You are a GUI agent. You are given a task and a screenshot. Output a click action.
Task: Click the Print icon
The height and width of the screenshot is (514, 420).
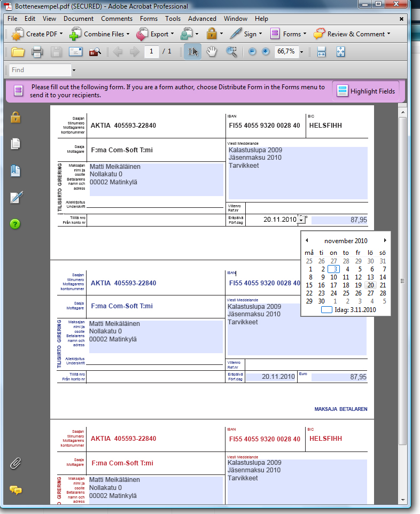(x=37, y=52)
